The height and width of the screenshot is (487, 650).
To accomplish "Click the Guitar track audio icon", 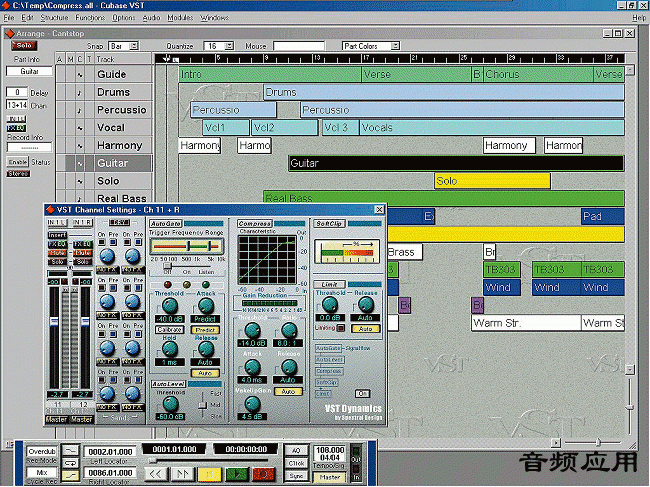I will point(80,164).
